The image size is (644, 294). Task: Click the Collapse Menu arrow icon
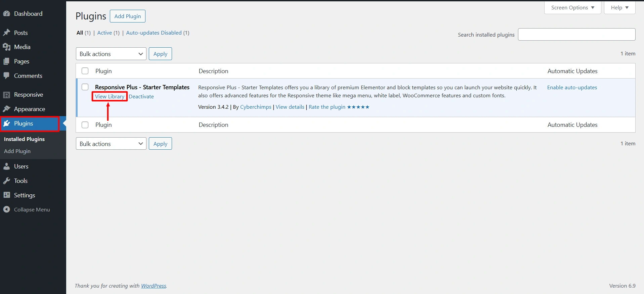(7, 209)
